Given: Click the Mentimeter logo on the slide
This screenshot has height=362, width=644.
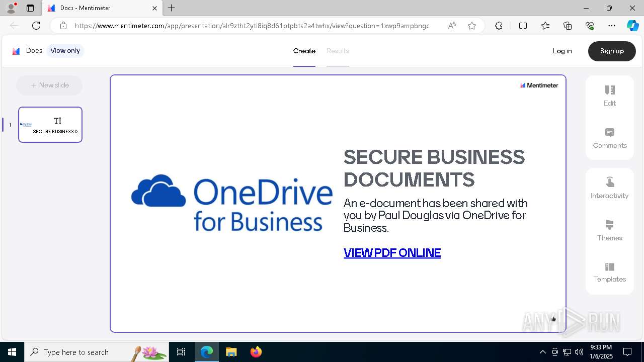Looking at the screenshot, I should [539, 85].
